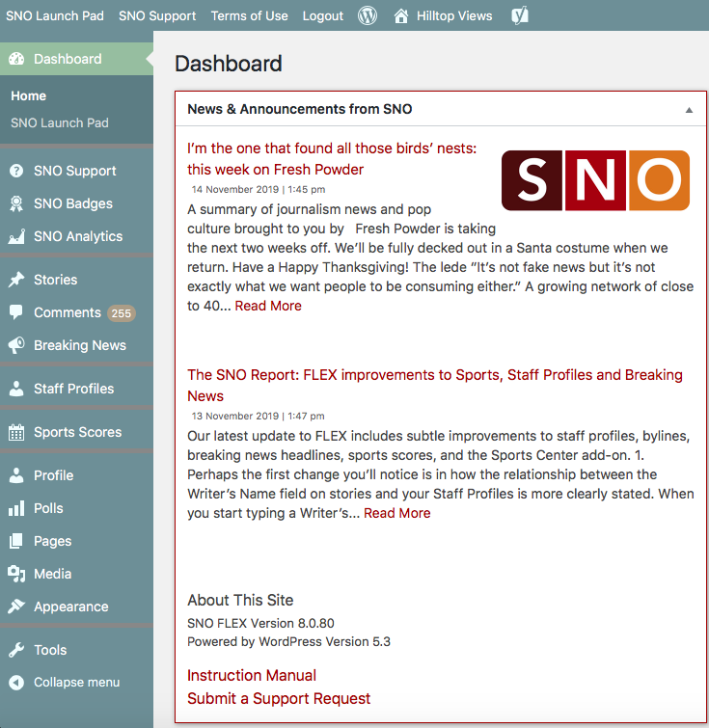
Task: Open Terms of Use in top bar
Action: 250,15
